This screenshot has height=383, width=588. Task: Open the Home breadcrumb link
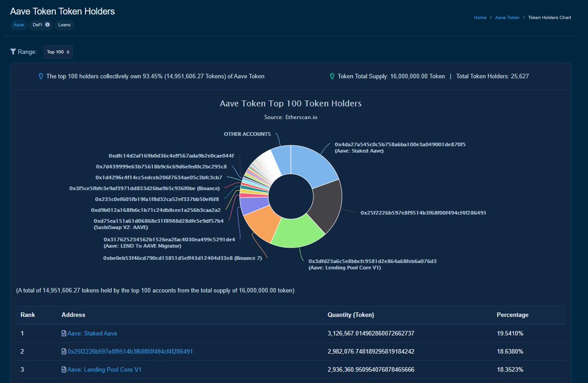(x=480, y=17)
